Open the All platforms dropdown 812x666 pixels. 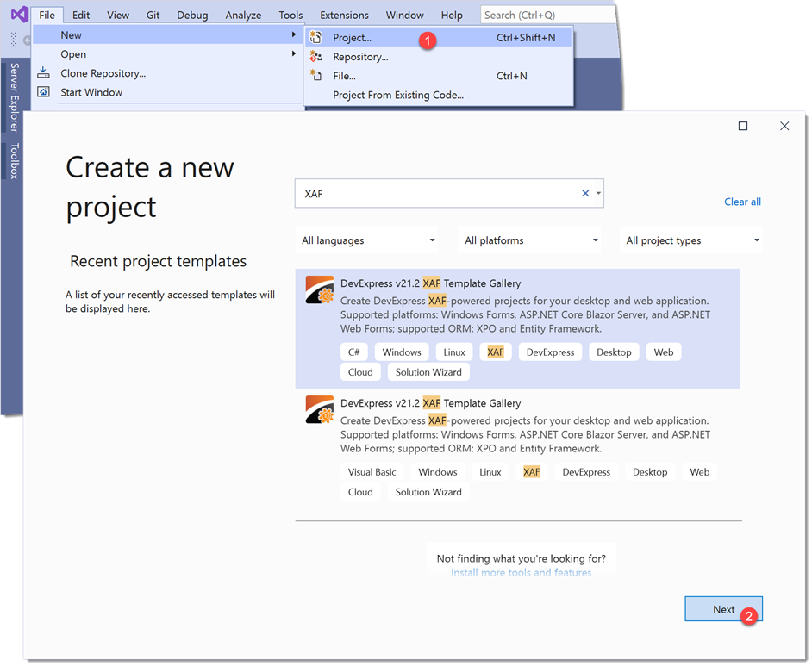pos(531,240)
